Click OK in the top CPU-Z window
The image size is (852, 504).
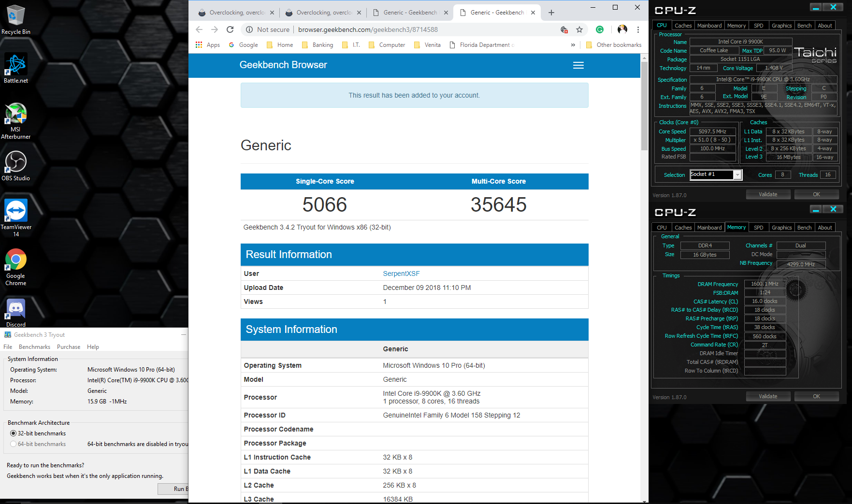pyautogui.click(x=816, y=194)
